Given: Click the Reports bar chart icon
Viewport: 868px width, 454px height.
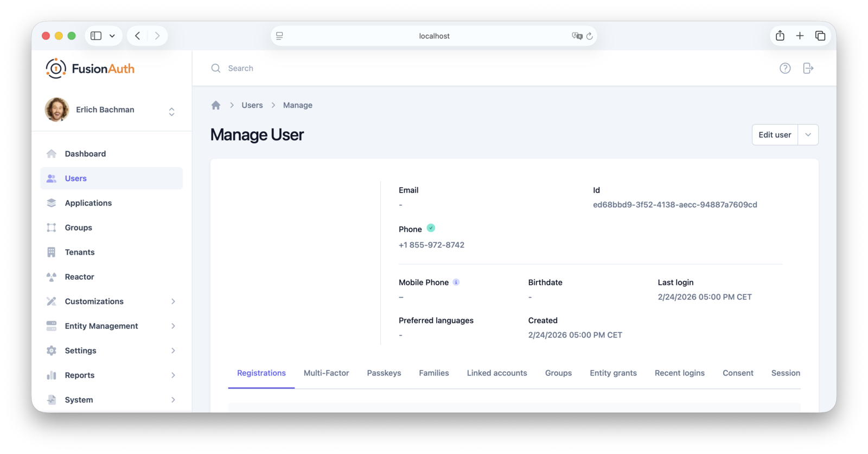Looking at the screenshot, I should (52, 375).
